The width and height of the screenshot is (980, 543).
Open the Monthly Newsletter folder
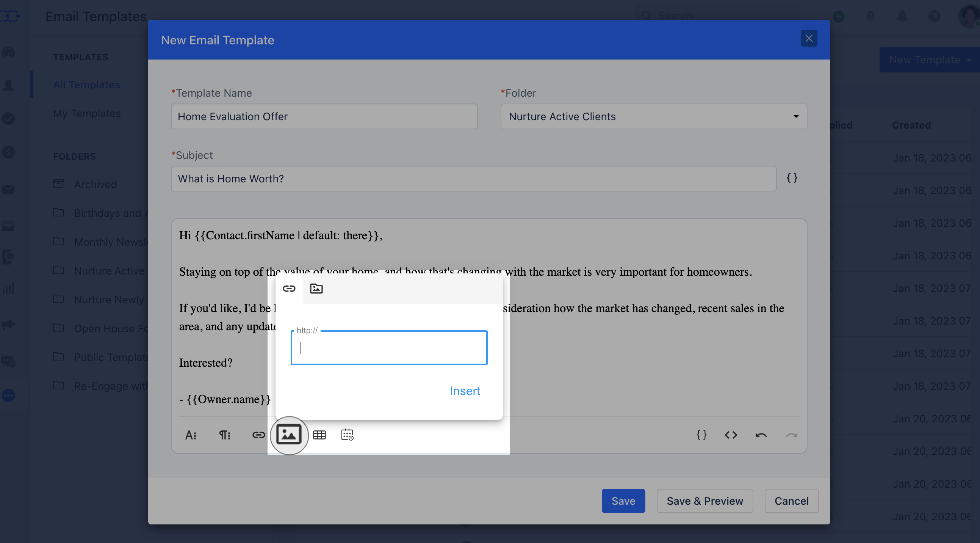[100, 242]
